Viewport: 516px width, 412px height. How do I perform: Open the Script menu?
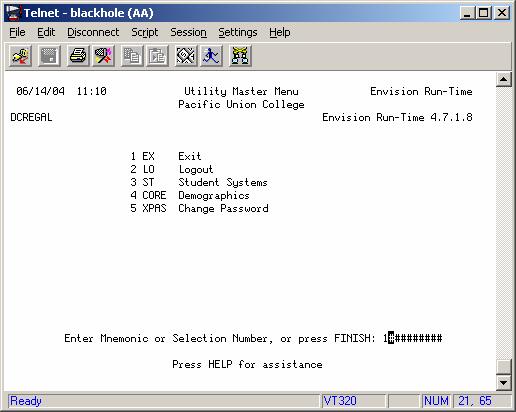click(144, 32)
